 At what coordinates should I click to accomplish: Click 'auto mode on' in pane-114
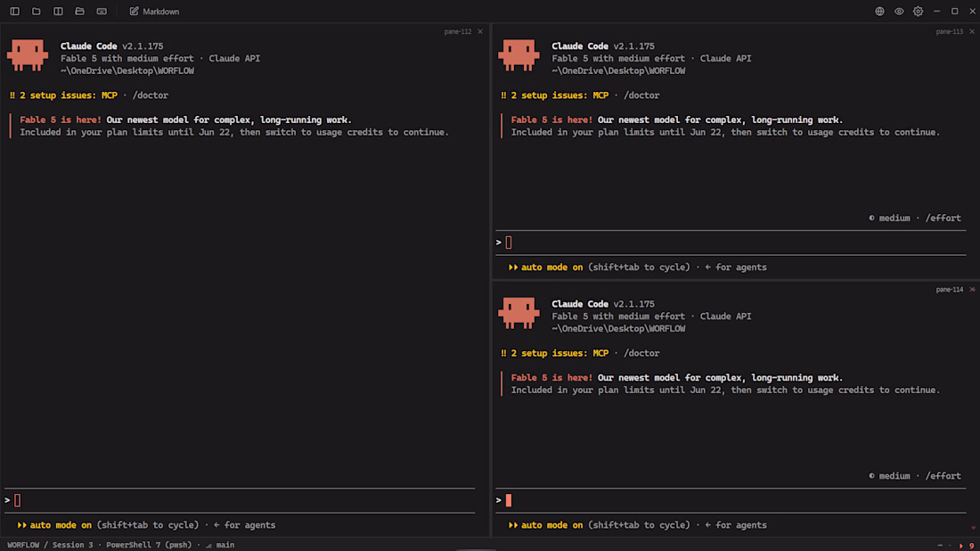(x=551, y=525)
